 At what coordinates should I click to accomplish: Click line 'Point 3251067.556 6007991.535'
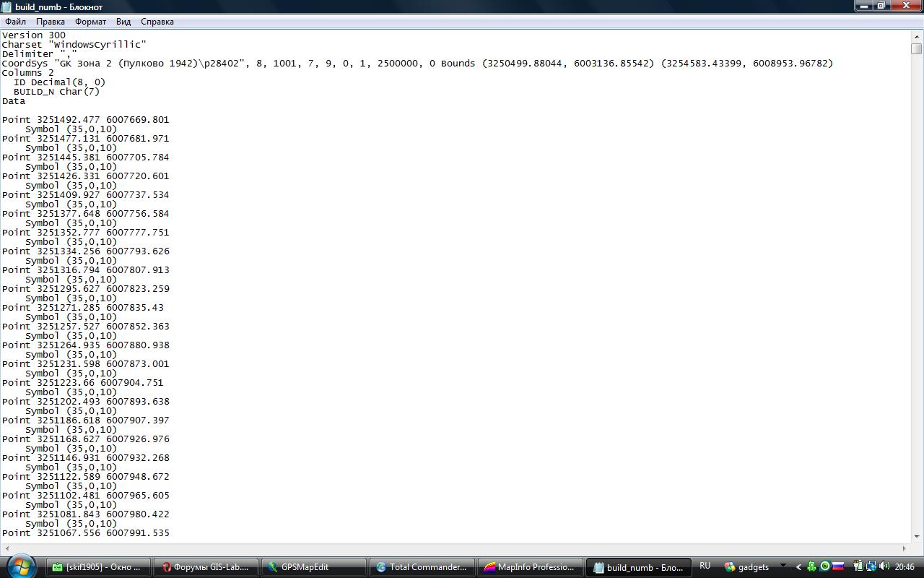coord(86,532)
